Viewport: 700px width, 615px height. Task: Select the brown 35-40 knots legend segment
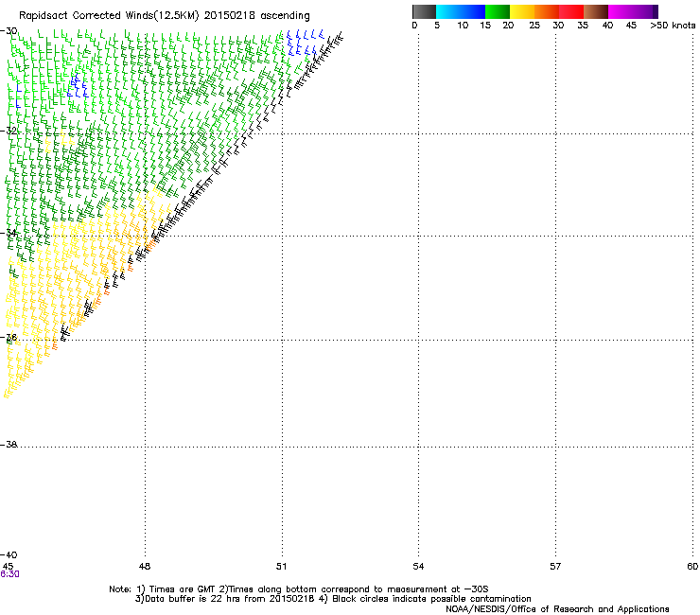tap(596, 11)
